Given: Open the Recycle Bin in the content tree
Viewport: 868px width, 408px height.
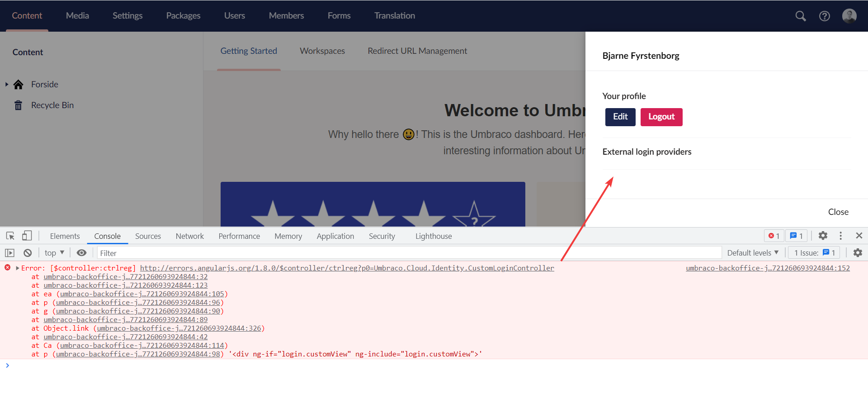Looking at the screenshot, I should click(52, 105).
